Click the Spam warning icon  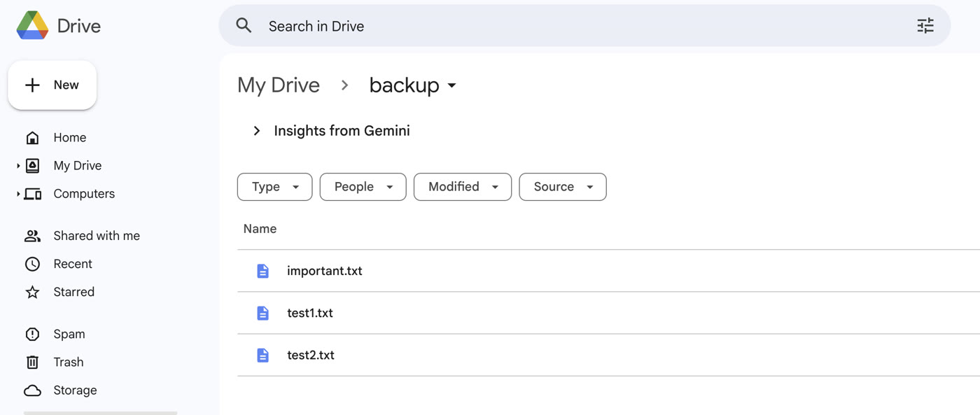[32, 334]
